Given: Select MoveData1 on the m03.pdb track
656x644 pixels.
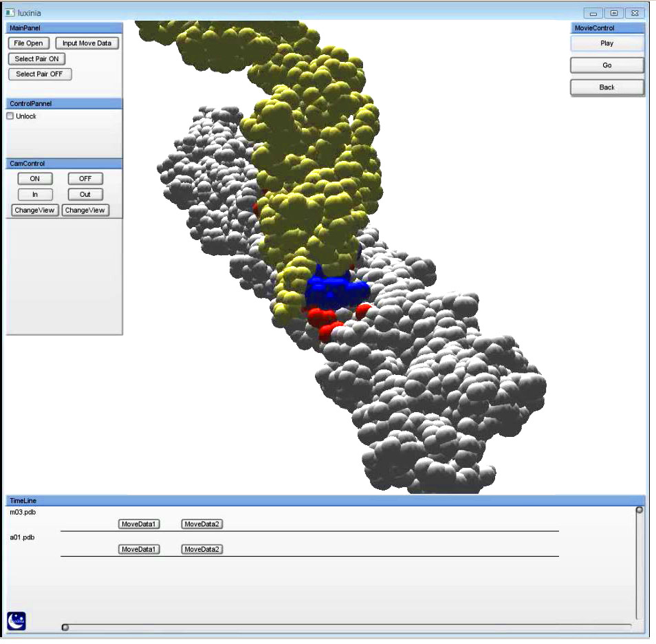Looking at the screenshot, I should [139, 524].
